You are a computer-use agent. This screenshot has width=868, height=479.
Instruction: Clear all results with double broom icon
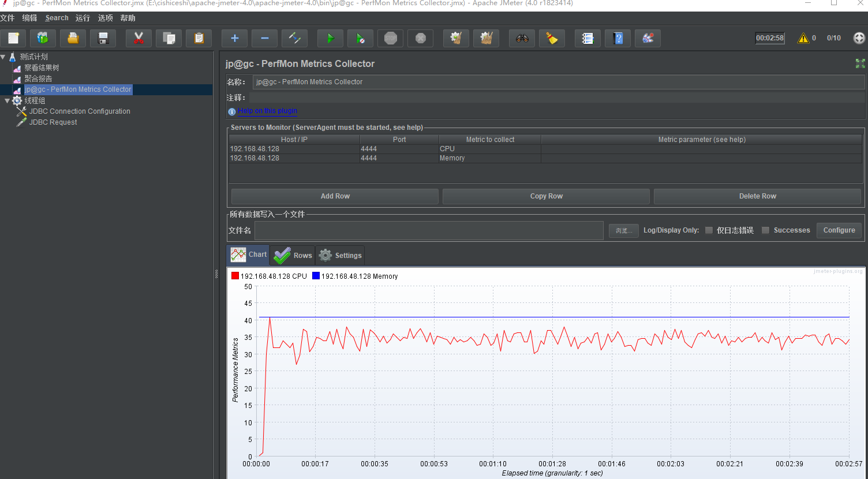click(x=487, y=38)
